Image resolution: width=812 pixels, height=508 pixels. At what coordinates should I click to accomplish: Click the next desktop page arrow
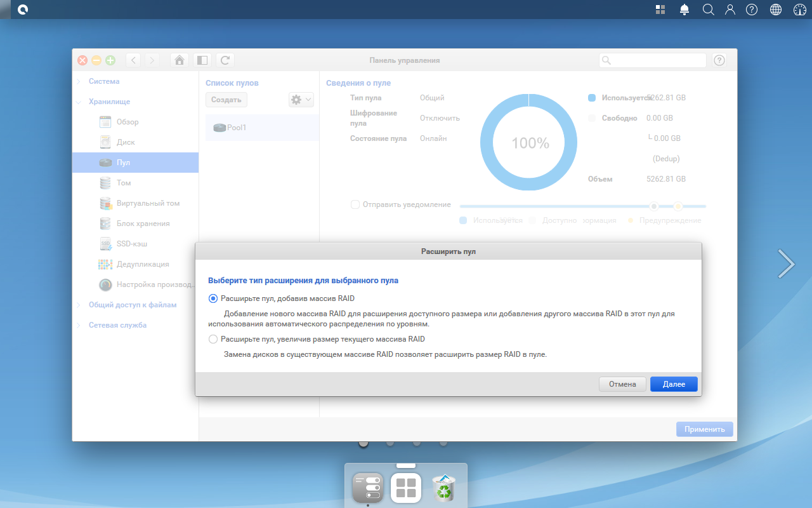(x=786, y=264)
